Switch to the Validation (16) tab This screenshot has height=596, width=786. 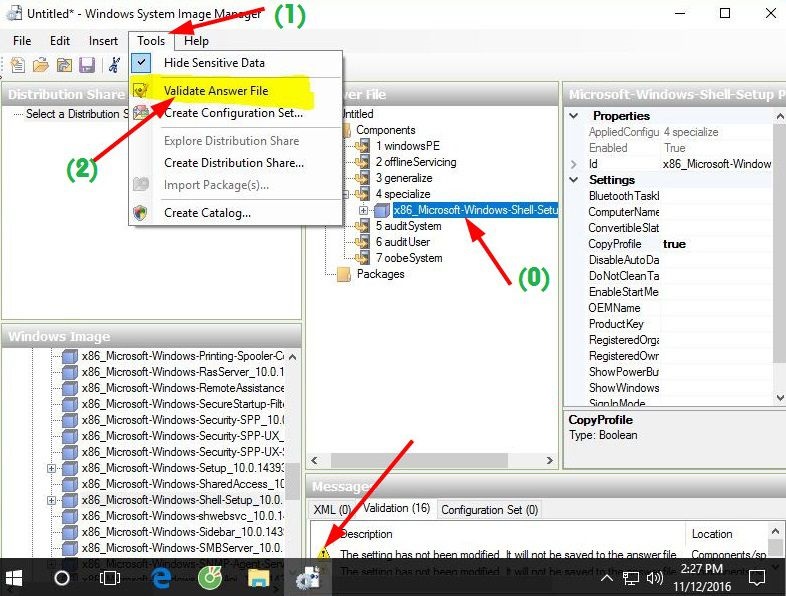397,508
